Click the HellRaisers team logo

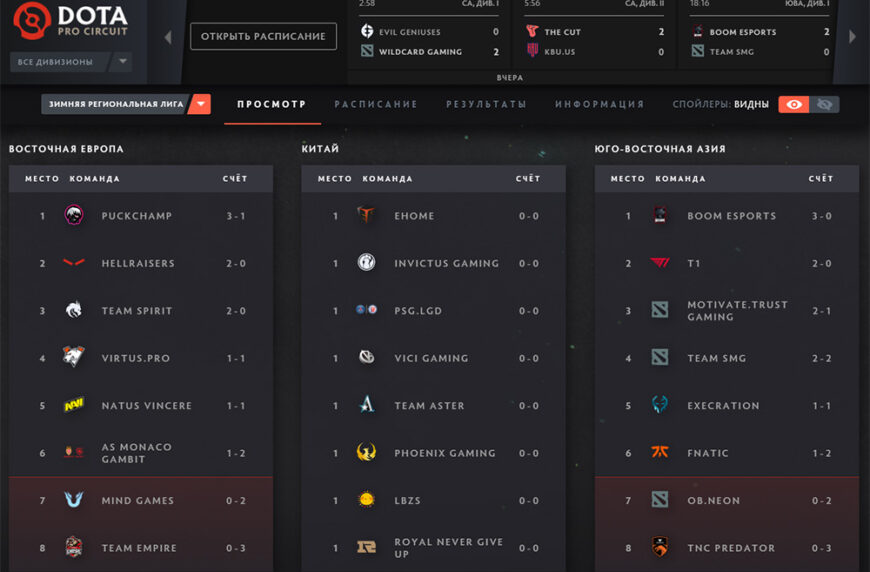pos(74,262)
